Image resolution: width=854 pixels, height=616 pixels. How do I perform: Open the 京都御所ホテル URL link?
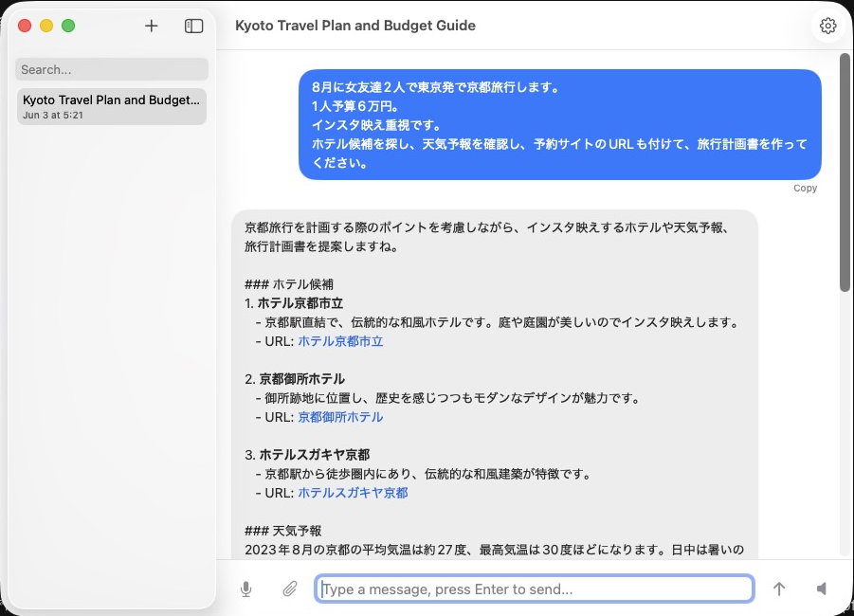pyautogui.click(x=340, y=417)
